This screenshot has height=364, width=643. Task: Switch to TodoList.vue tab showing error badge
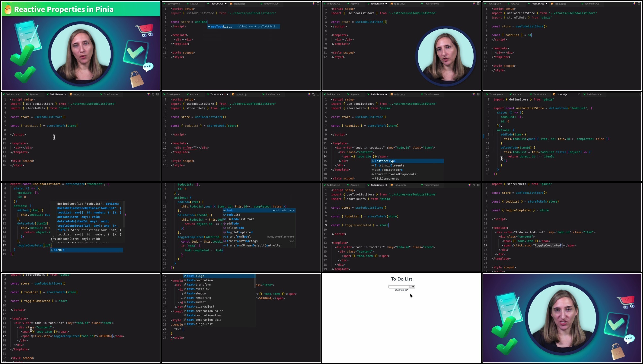coord(217,94)
